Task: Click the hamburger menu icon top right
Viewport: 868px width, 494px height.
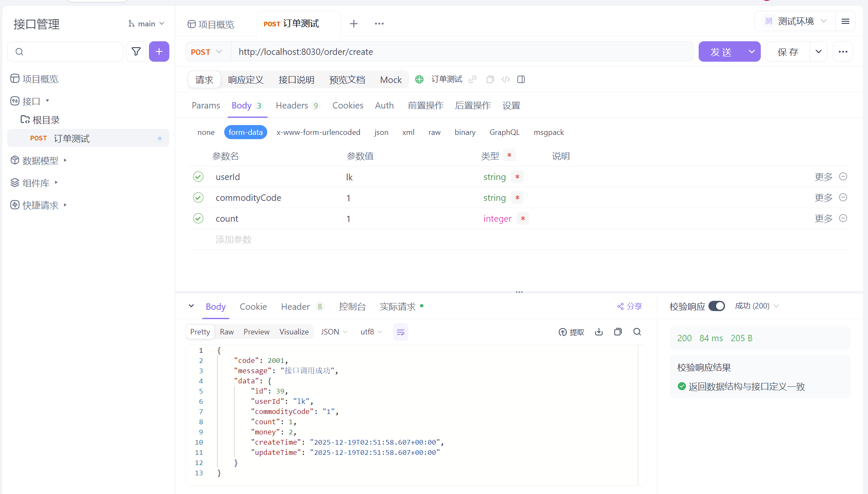Action: click(x=845, y=21)
